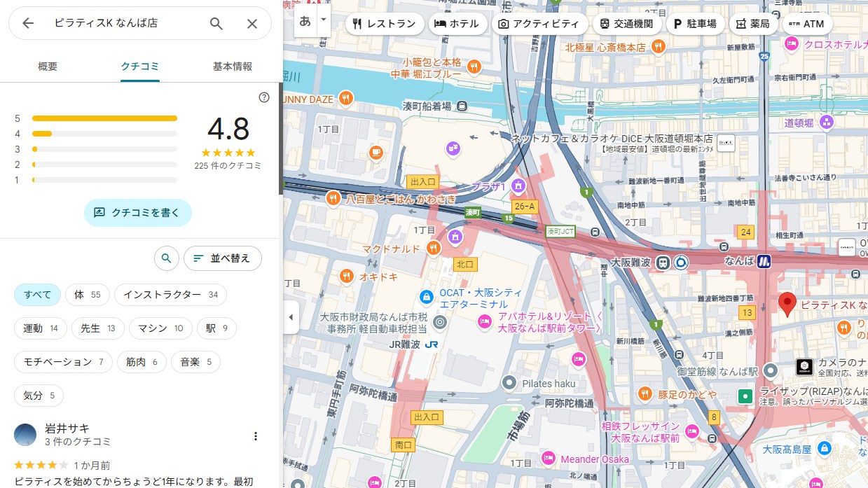The width and height of the screenshot is (868, 488).
Task: Click the back arrow in search bar
Action: click(x=28, y=23)
